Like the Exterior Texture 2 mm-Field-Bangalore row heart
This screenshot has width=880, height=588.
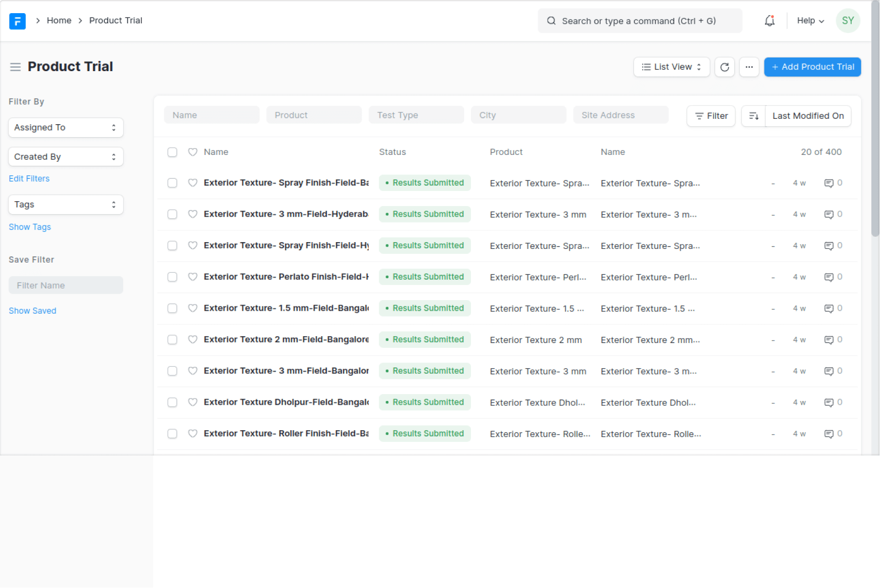pos(193,340)
